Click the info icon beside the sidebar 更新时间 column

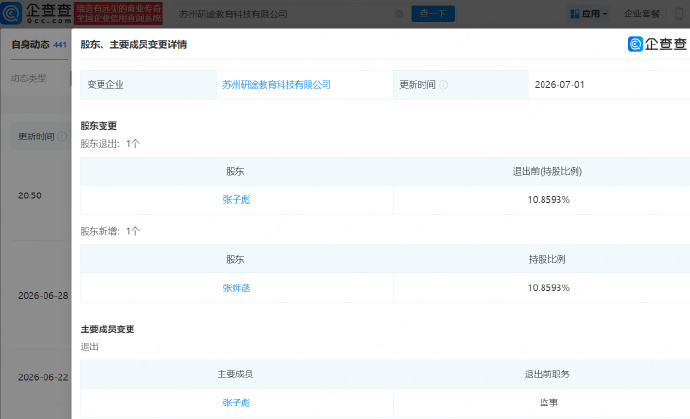click(62, 136)
